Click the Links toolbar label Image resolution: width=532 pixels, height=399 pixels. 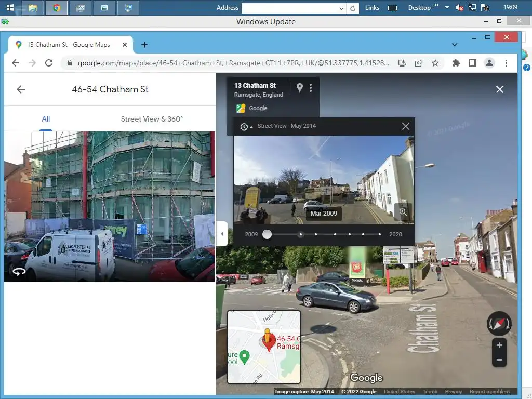372,8
